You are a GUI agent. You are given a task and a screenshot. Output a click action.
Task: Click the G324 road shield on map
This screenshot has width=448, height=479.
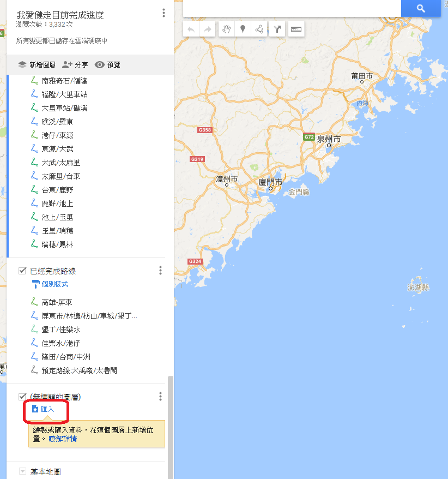tap(195, 261)
